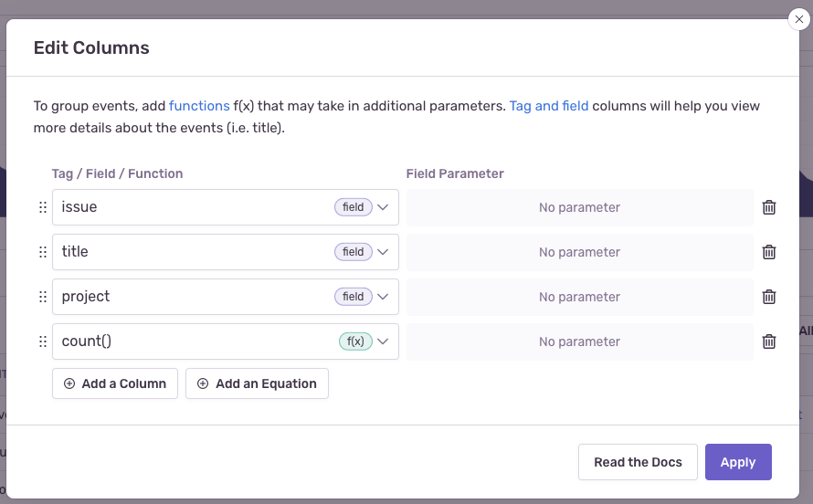The height and width of the screenshot is (504, 813).
Task: Click the No parameter box for count()
Action: click(x=579, y=341)
